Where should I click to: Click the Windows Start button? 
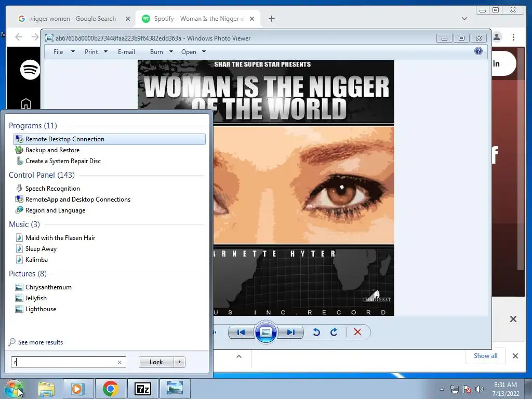14,389
